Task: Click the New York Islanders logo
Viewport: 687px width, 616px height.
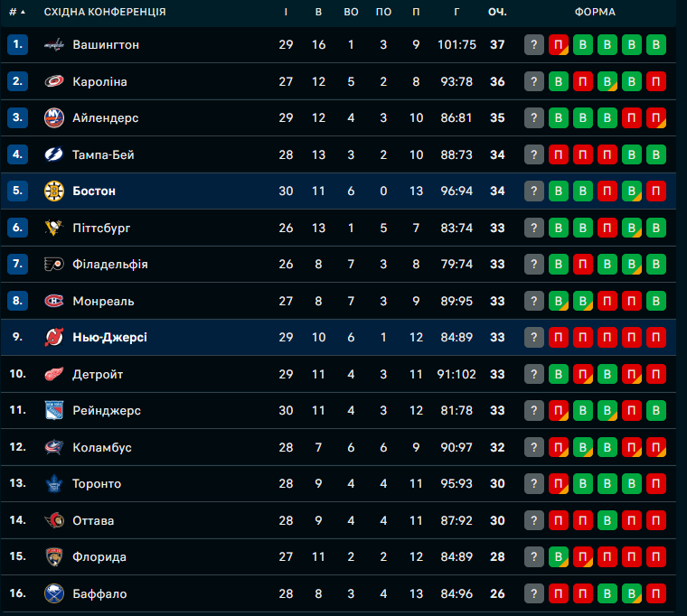Action: tap(54, 117)
